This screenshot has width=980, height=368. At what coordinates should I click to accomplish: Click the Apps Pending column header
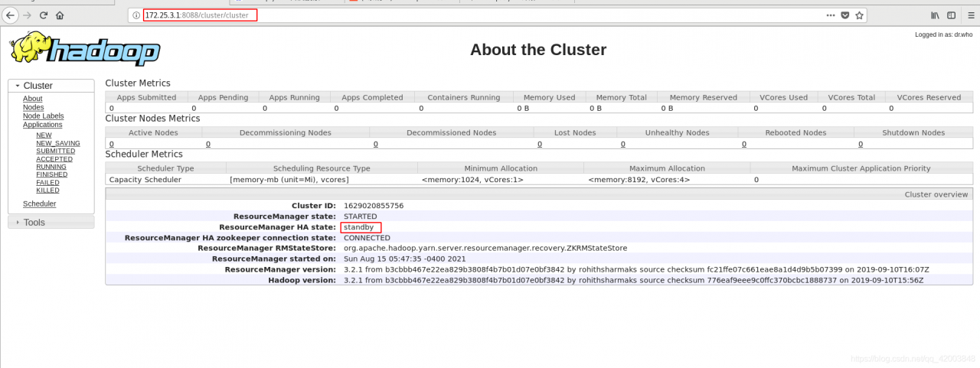click(x=223, y=97)
